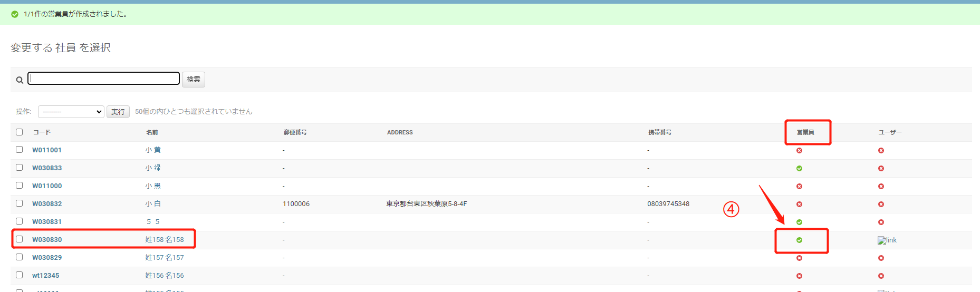
Task: Open the 操作 action dropdown
Action: pos(71,112)
